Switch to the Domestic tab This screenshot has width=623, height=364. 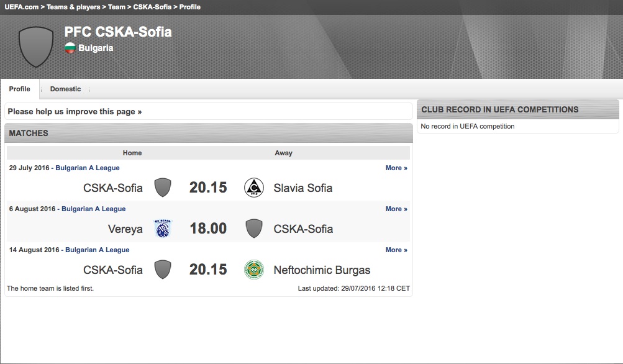65,89
